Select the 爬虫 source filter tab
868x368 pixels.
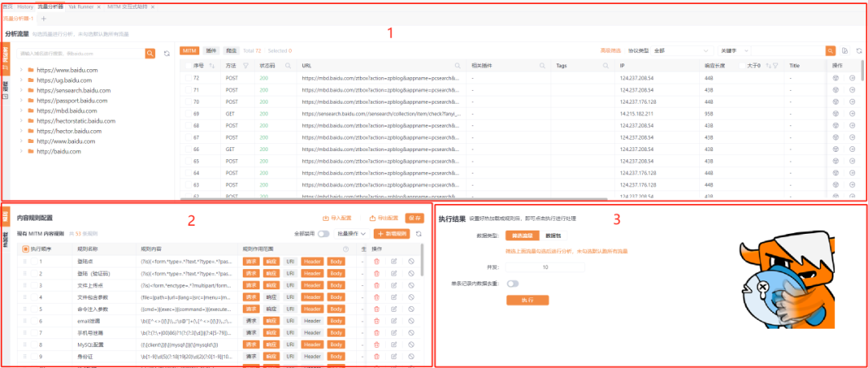[x=231, y=51]
